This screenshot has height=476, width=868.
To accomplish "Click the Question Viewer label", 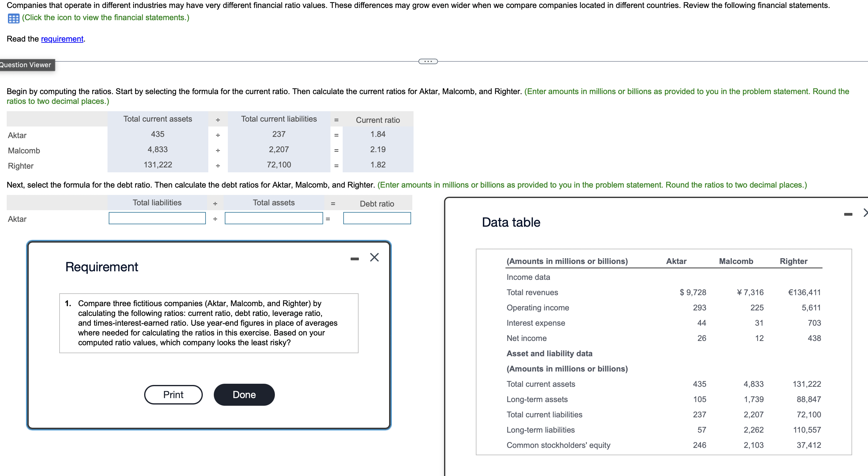I will 26,65.
